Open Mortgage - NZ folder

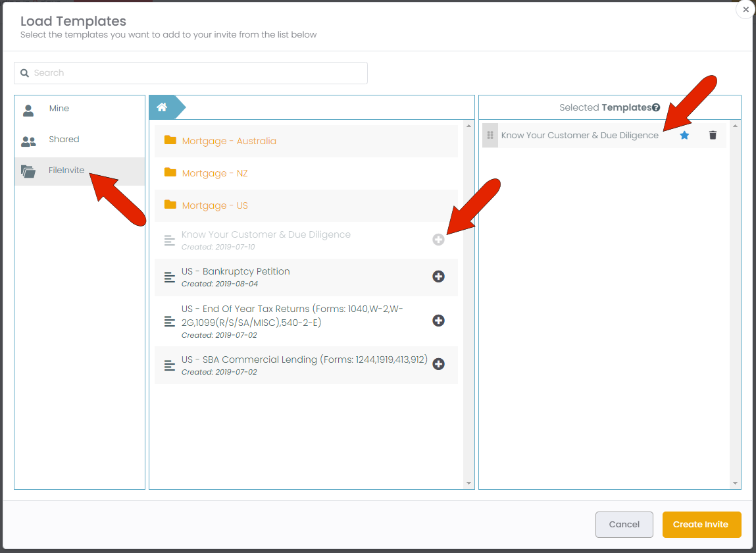tap(214, 173)
